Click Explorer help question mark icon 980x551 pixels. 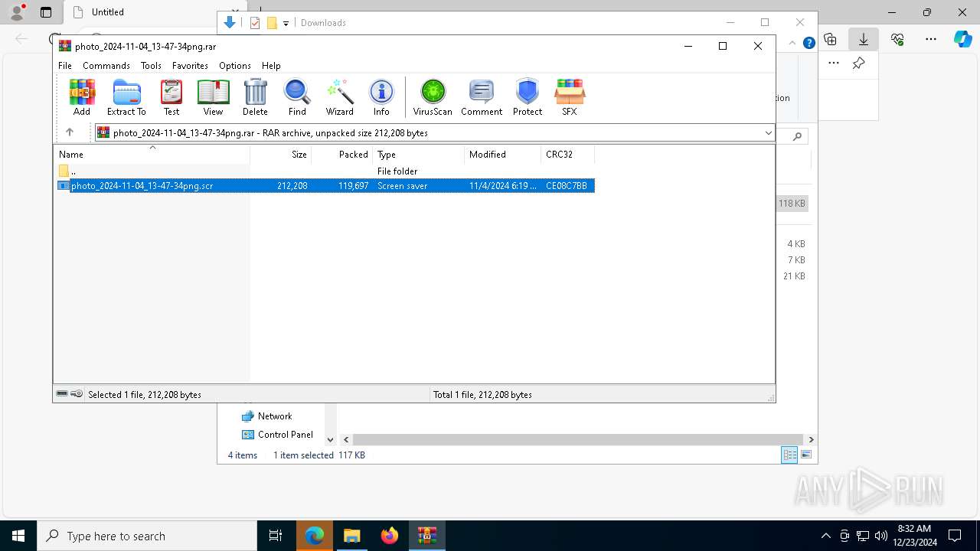(x=808, y=43)
